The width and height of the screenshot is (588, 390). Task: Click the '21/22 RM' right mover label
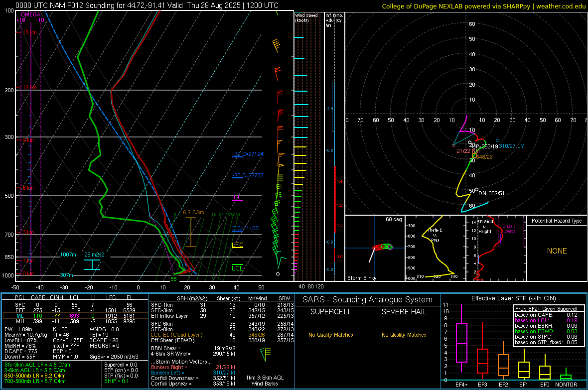click(467, 151)
